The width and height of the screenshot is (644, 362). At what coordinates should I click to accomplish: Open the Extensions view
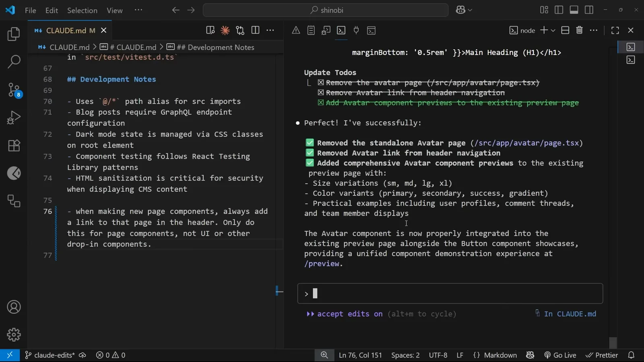pos(14,145)
